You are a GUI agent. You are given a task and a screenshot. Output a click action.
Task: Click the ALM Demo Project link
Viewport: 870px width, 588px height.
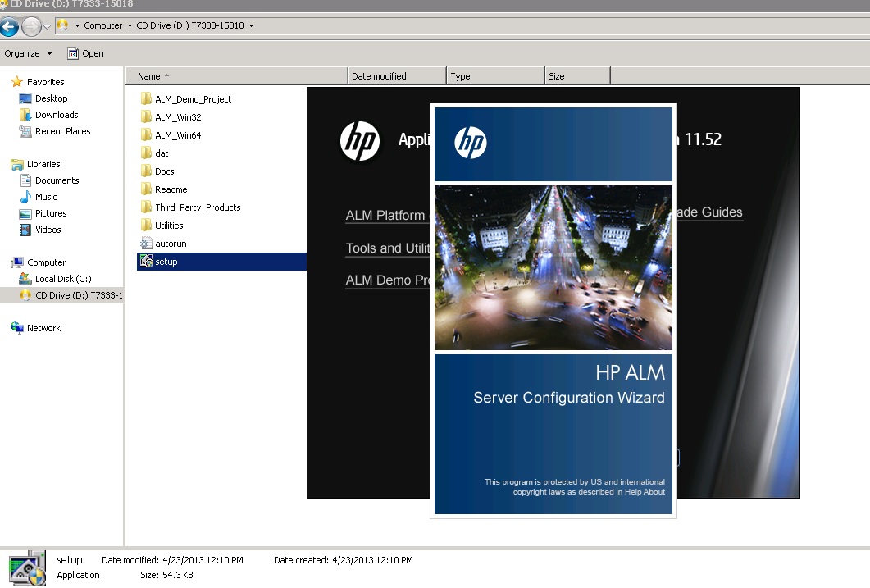pyautogui.click(x=387, y=280)
